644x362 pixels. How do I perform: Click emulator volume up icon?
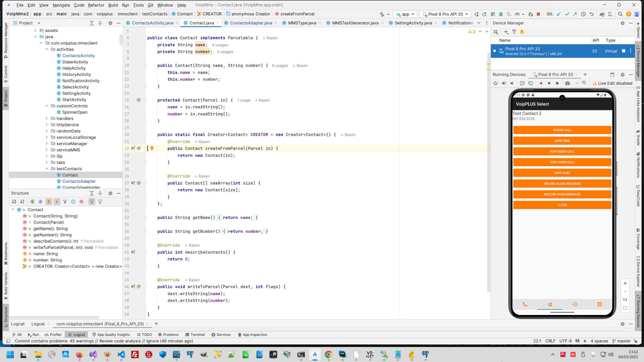pos(504,83)
